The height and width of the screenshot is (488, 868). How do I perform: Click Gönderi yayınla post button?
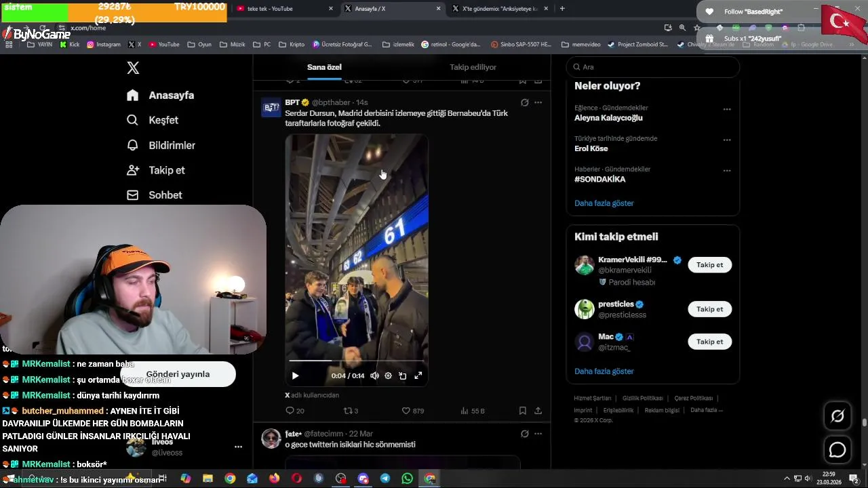(x=178, y=374)
